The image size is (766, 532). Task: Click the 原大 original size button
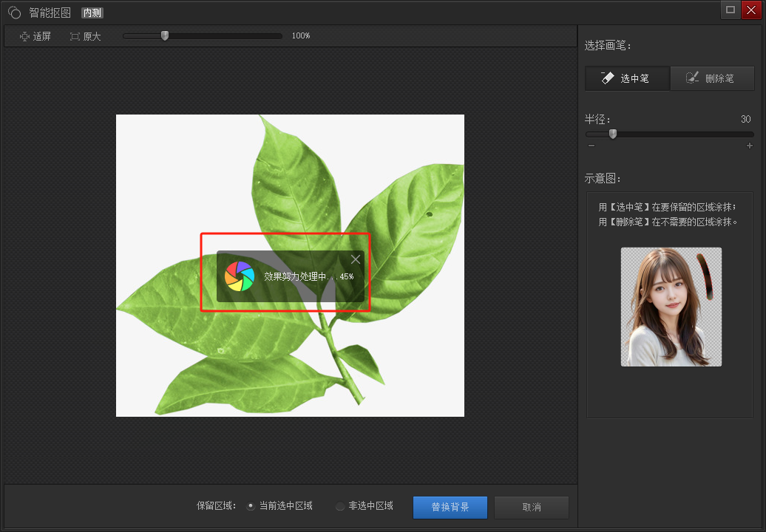coord(86,37)
